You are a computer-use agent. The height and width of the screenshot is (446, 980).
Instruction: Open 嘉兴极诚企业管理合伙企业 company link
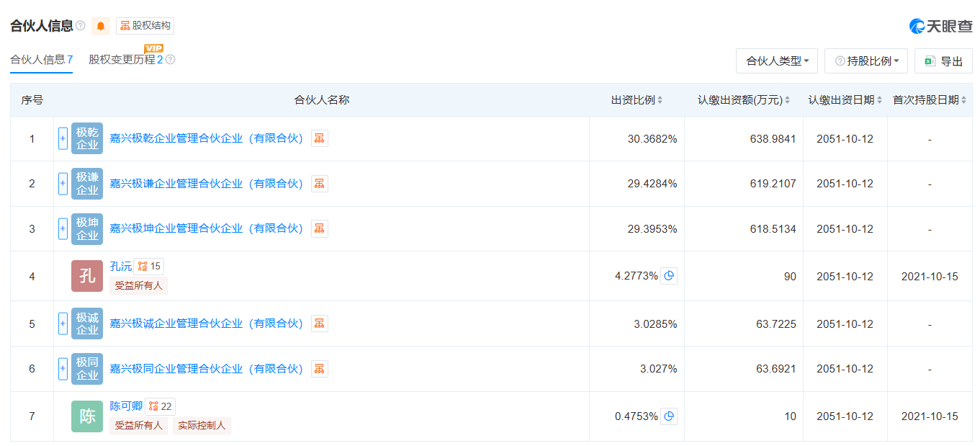coord(207,324)
